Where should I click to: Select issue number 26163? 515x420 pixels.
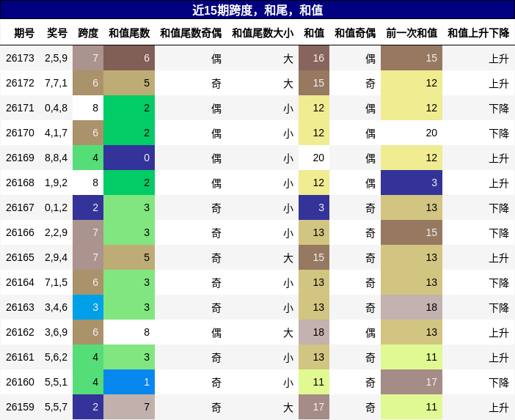click(20, 307)
